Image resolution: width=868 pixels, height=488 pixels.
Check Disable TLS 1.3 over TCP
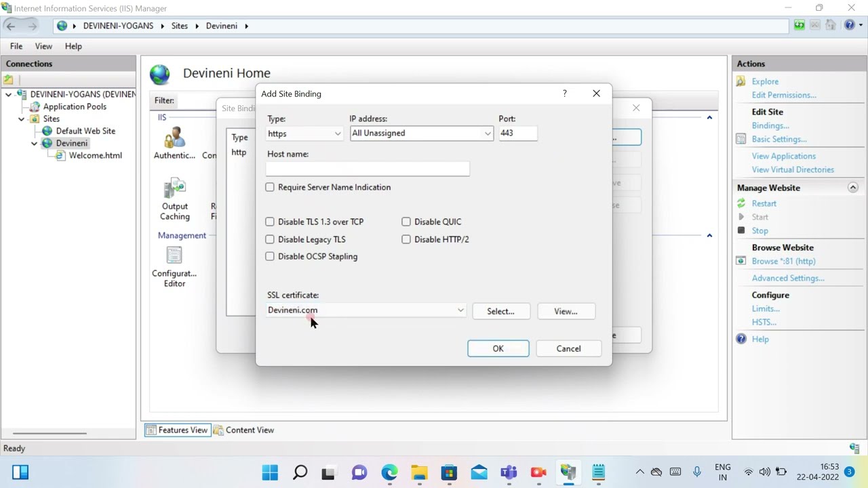pos(270,222)
